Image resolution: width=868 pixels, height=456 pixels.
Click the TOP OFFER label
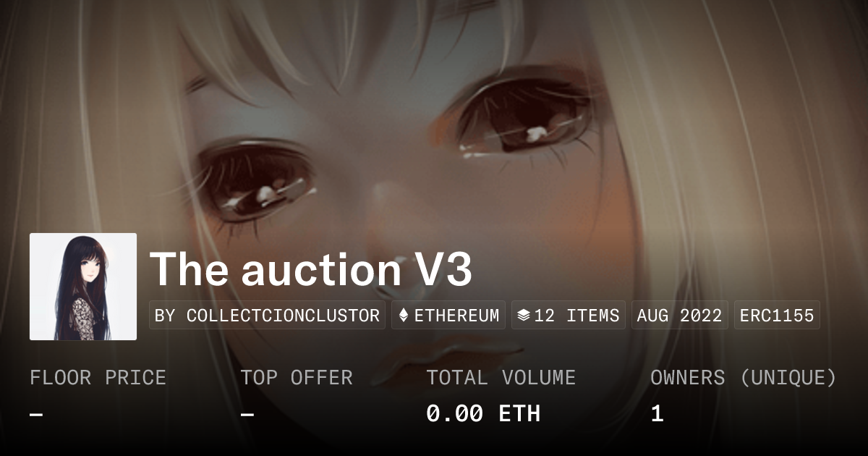coord(297,378)
